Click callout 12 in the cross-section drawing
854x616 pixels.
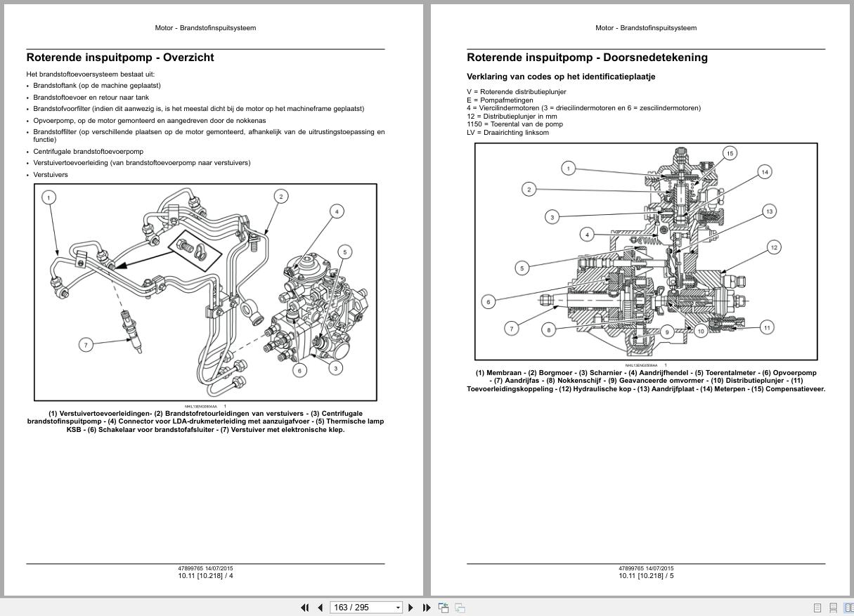[x=774, y=247]
